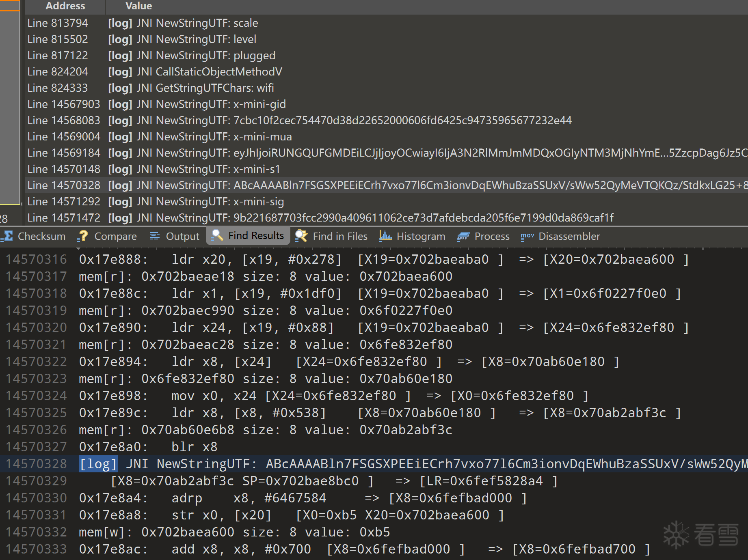Select highlighted result 'Line 14570328' starting ABcAAAABln7
This screenshot has width=748, height=560.
(x=386, y=185)
